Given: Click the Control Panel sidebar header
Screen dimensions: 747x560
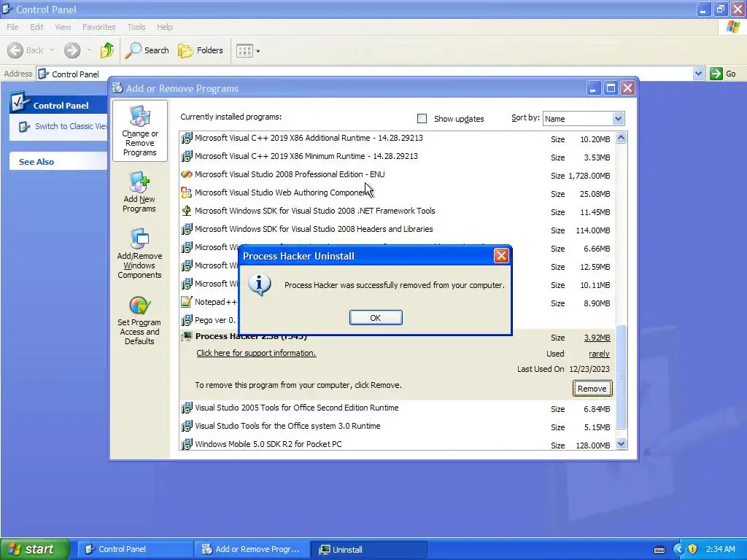Looking at the screenshot, I should pos(58,104).
